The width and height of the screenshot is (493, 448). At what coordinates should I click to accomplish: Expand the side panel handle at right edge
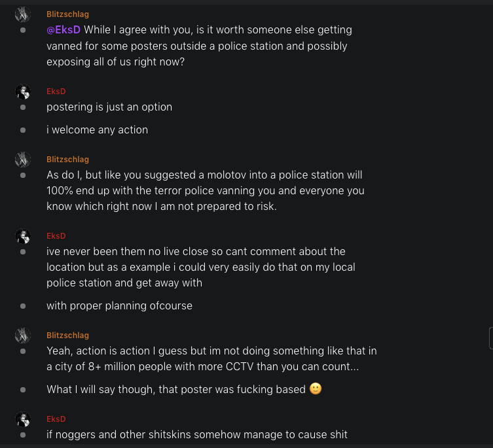click(x=490, y=338)
